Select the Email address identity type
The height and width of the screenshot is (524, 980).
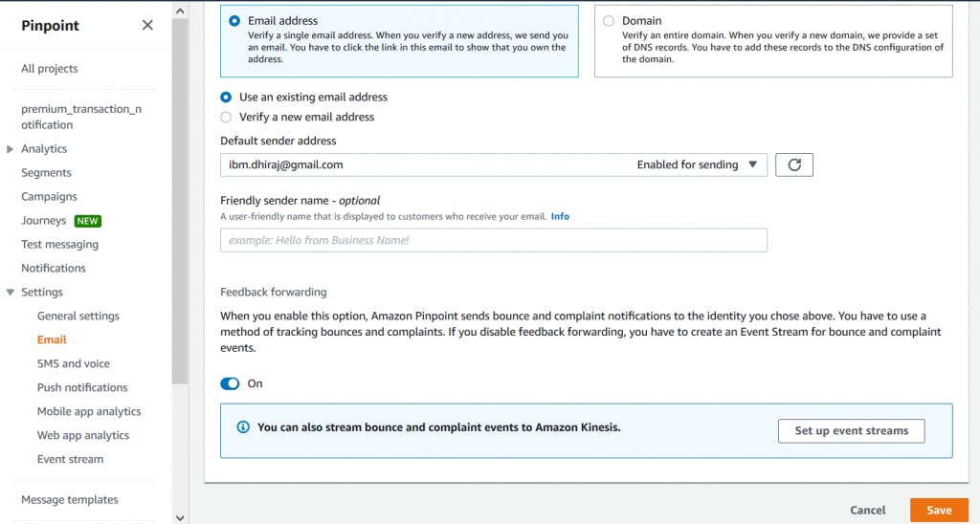[x=234, y=20]
